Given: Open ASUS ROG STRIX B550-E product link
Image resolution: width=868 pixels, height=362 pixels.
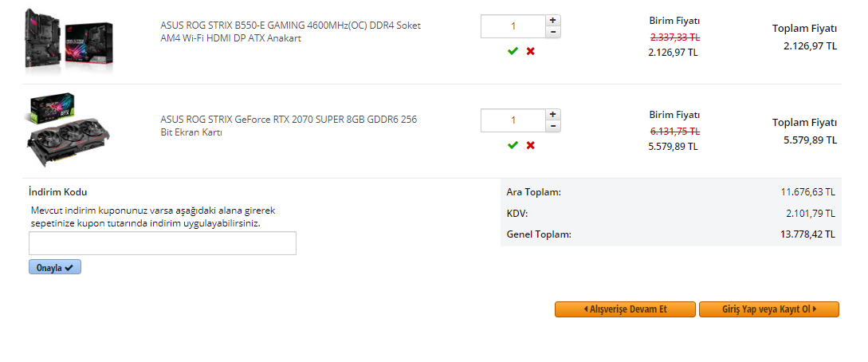Looking at the screenshot, I should coord(290,32).
